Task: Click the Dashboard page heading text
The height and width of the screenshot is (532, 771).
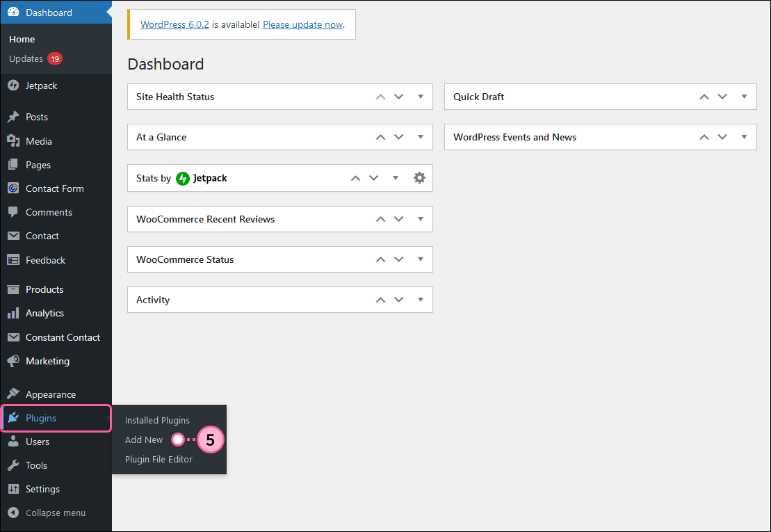Action: [165, 64]
